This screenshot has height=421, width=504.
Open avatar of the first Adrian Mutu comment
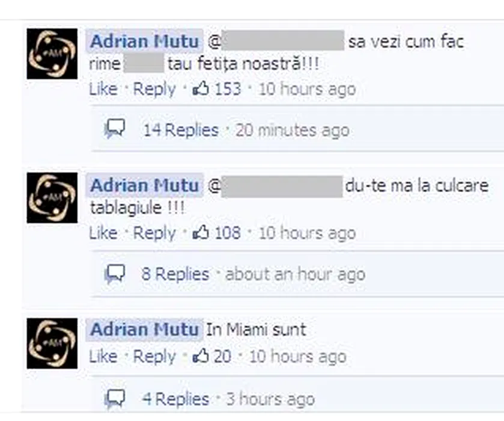tap(52, 54)
